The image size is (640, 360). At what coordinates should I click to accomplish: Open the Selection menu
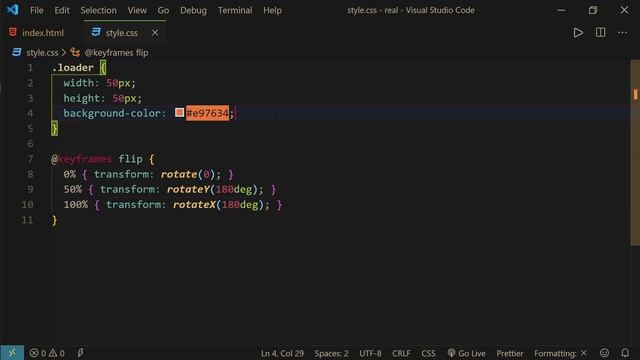98,10
